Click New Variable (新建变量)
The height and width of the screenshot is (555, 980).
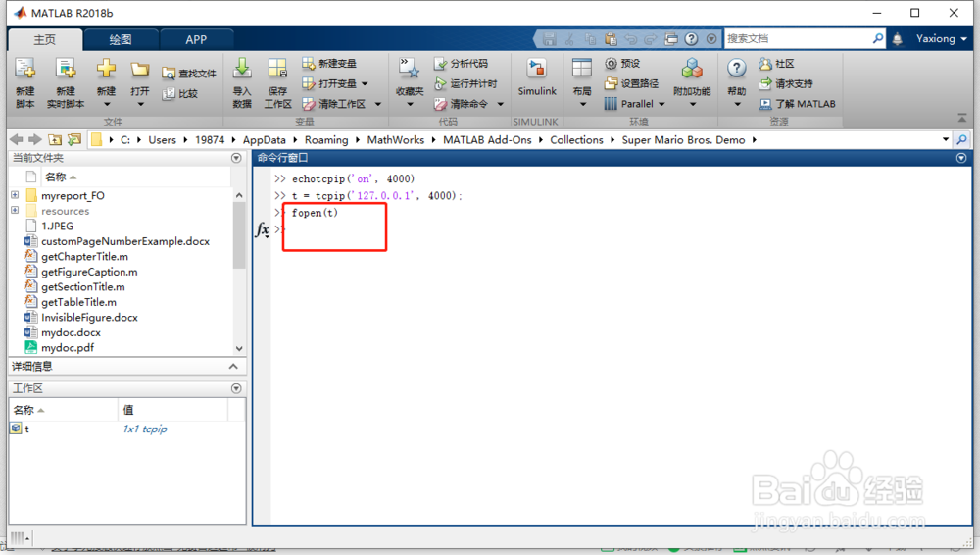click(329, 63)
